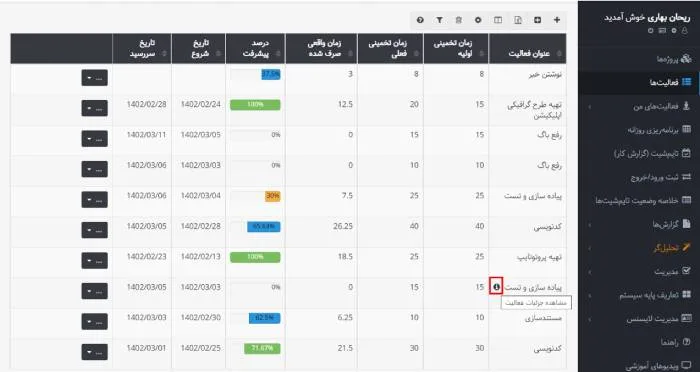Click the export file icon in the toolbar
The height and width of the screenshot is (372, 700).
coord(518,20)
